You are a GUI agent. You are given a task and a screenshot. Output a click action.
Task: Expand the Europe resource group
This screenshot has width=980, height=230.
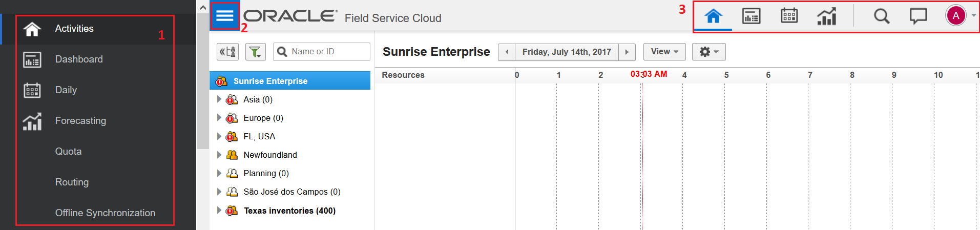click(x=219, y=118)
